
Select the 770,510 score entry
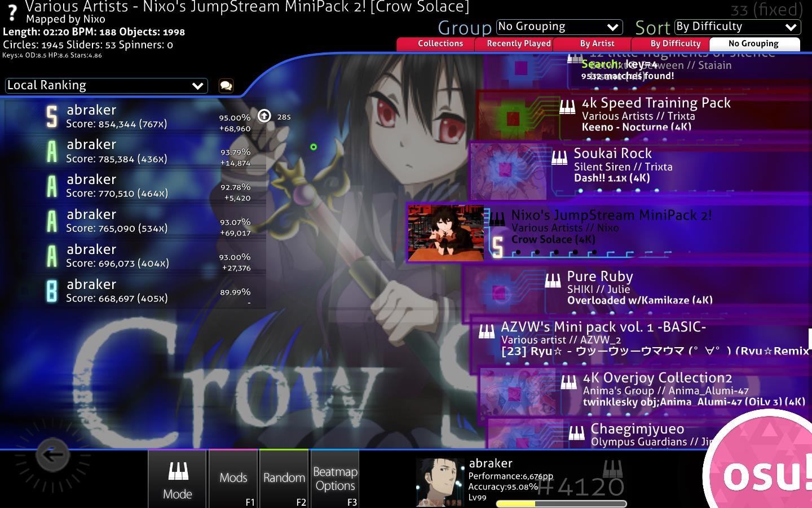click(135, 187)
